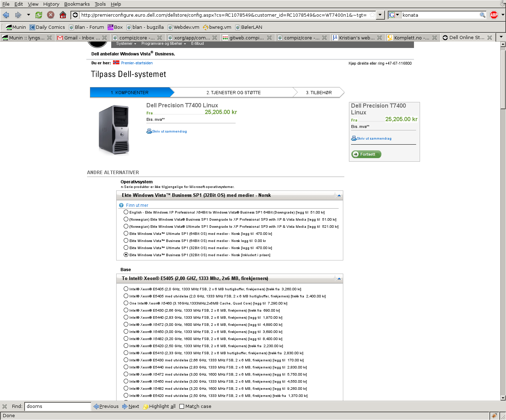Open the File menu

6,4
